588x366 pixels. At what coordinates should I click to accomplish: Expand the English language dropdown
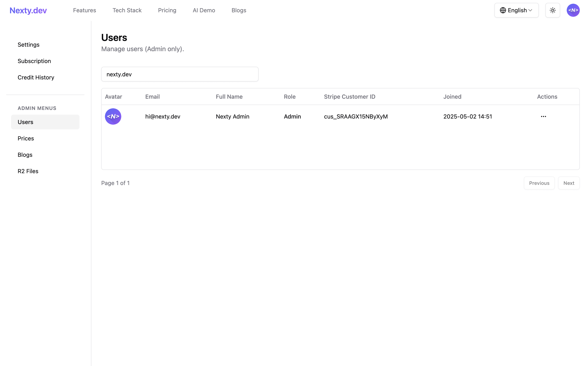(x=516, y=10)
